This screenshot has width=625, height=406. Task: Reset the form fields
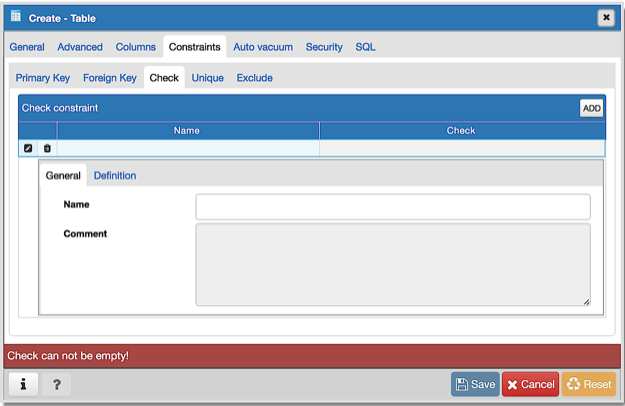tap(588, 384)
